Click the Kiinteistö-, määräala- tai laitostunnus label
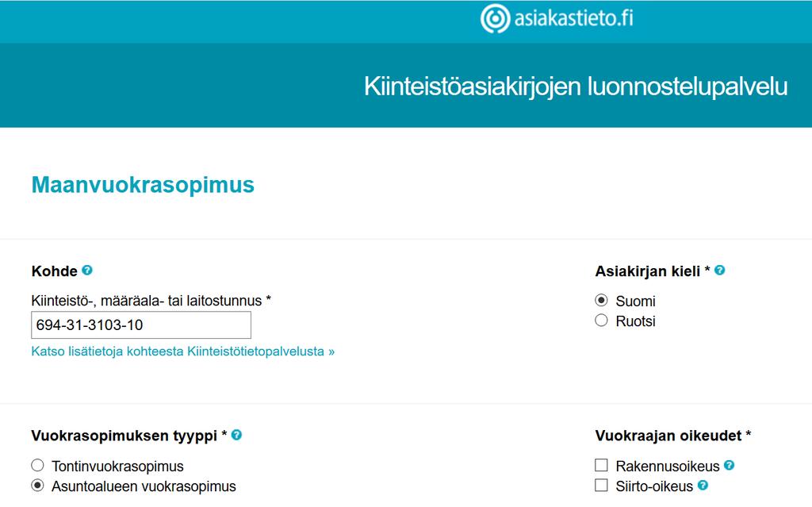 point(151,301)
